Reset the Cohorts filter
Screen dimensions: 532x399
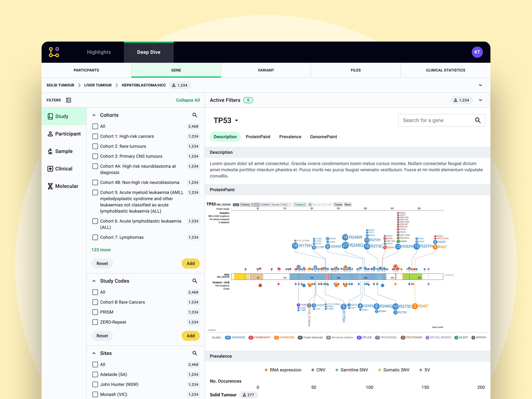tap(102, 264)
